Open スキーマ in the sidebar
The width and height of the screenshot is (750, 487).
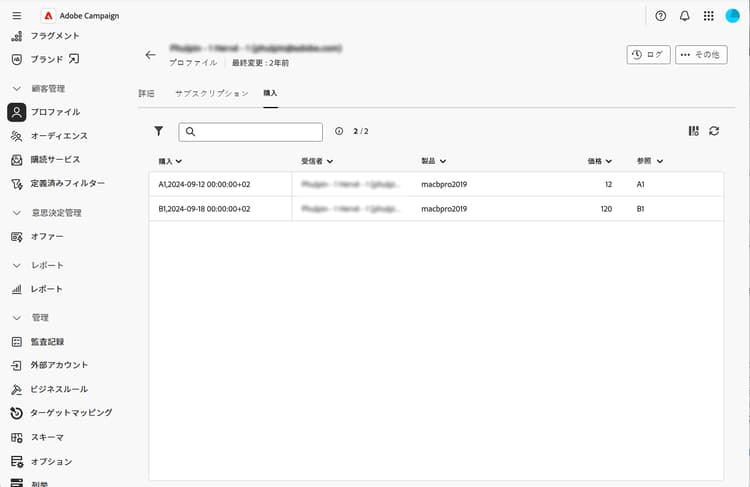coord(47,437)
